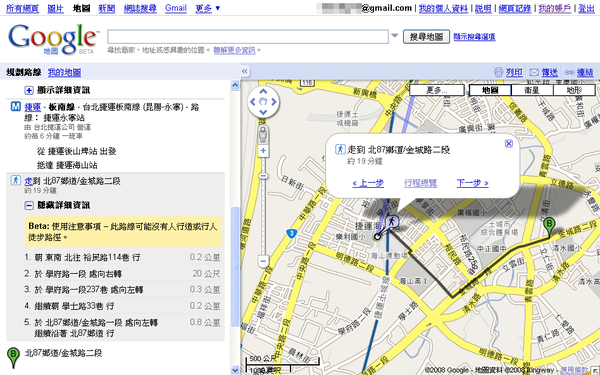Zoom in with the plus button
Screen dimensions: 600x375
tap(263, 151)
